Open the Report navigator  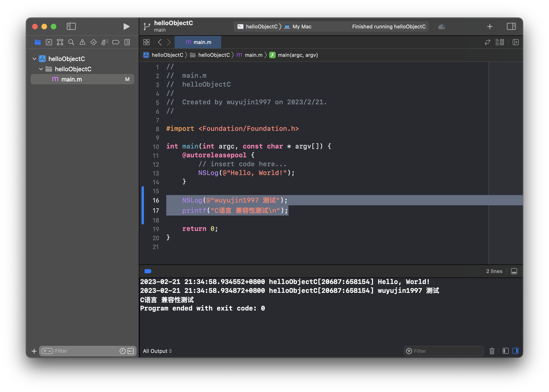(127, 42)
